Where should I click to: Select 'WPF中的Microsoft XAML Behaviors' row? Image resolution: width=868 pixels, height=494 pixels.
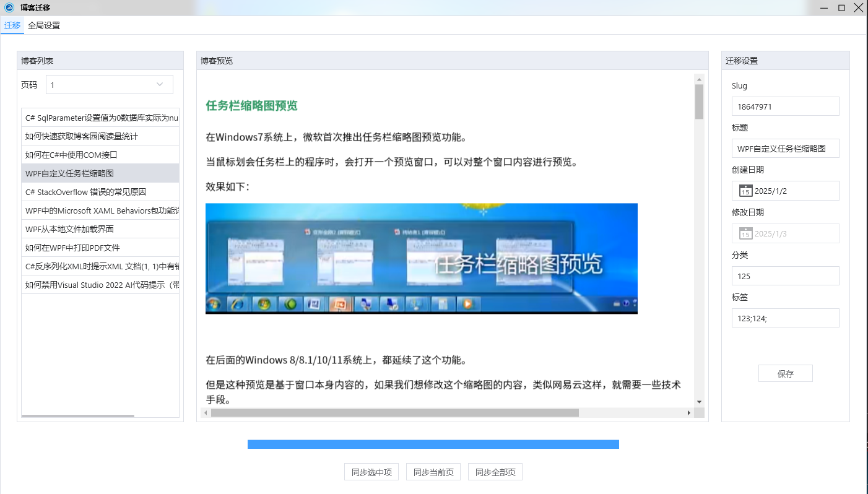[100, 210]
